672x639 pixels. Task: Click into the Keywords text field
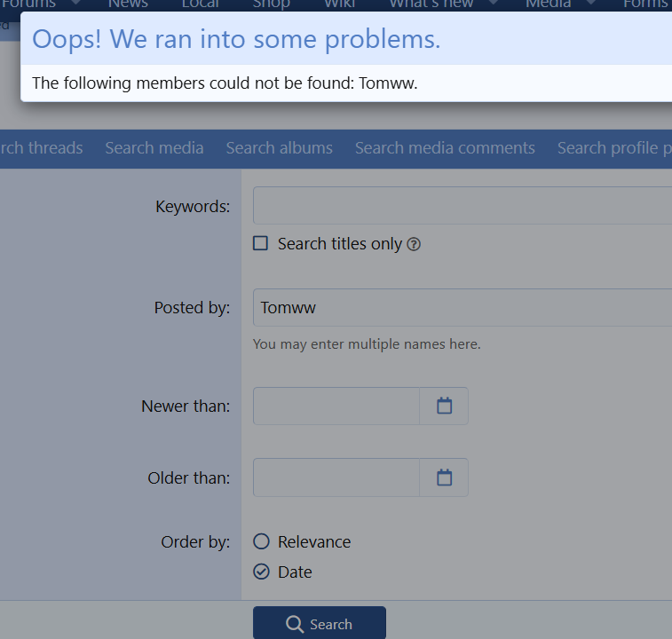pyautogui.click(x=462, y=206)
